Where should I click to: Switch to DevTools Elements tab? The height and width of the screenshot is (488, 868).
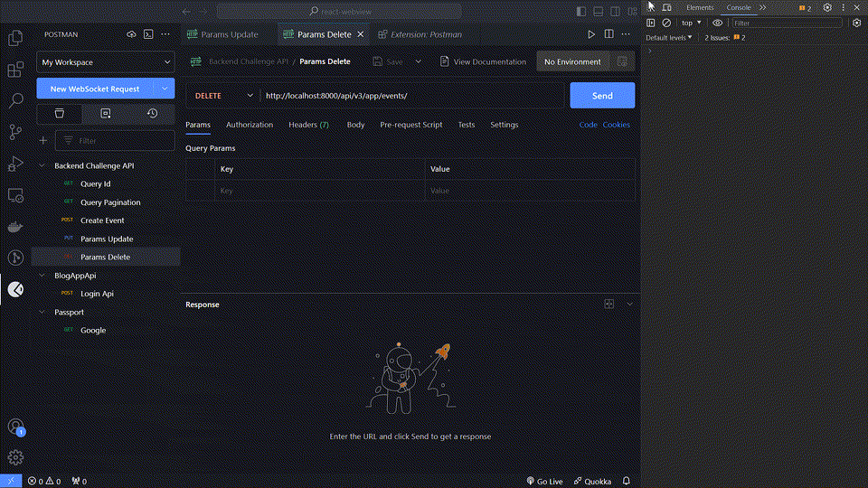tap(700, 8)
